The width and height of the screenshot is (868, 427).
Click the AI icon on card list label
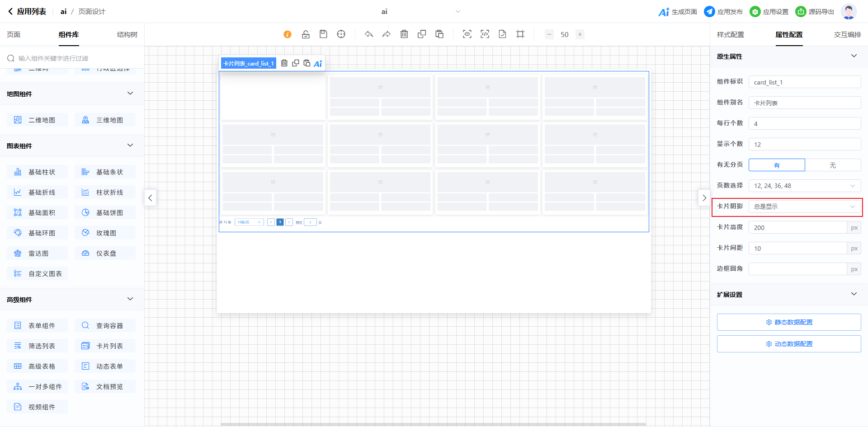pyautogui.click(x=318, y=64)
